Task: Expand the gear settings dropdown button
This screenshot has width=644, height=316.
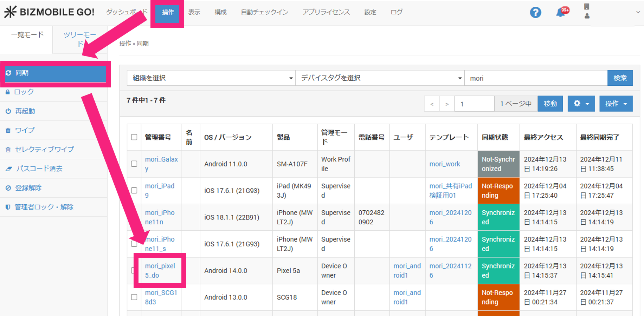Action: pos(581,104)
